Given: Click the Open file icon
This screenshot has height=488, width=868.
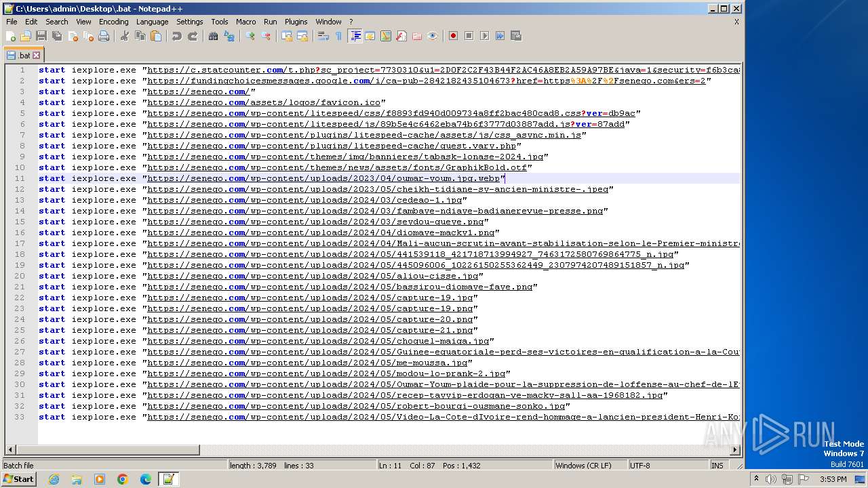Looking at the screenshot, I should [26, 36].
